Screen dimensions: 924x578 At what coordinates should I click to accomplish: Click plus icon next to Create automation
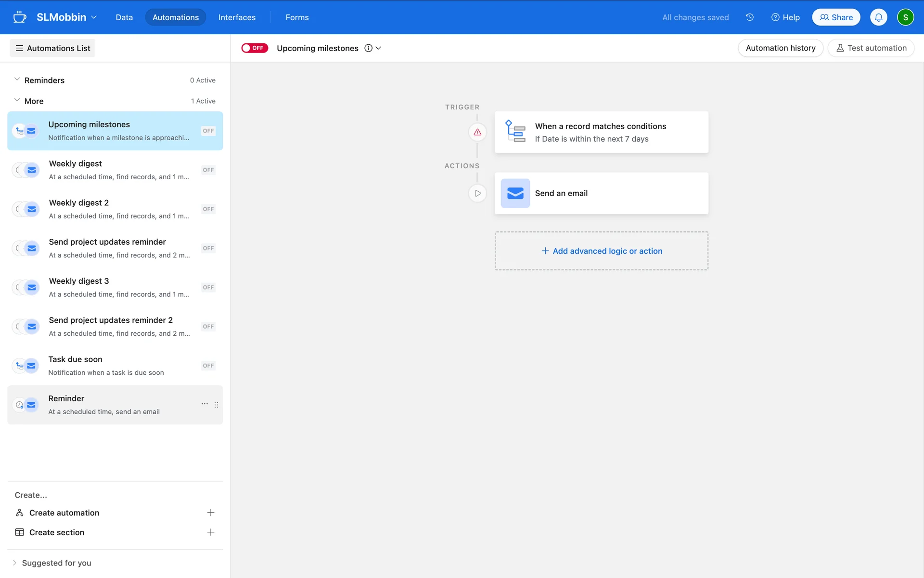click(x=210, y=512)
